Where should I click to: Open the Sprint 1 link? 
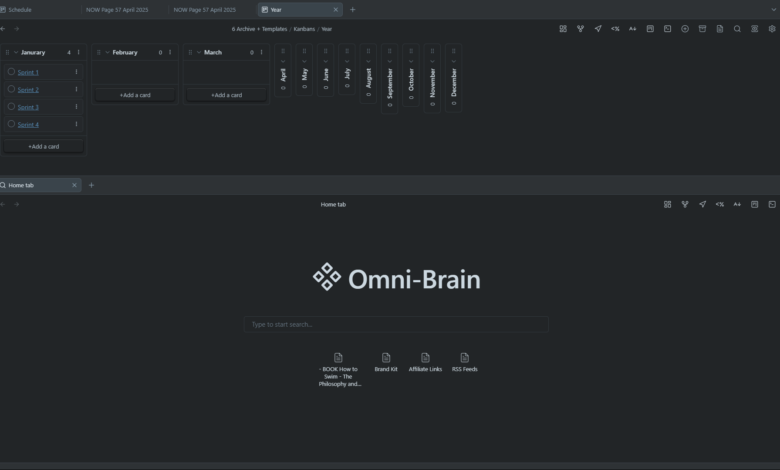click(28, 72)
